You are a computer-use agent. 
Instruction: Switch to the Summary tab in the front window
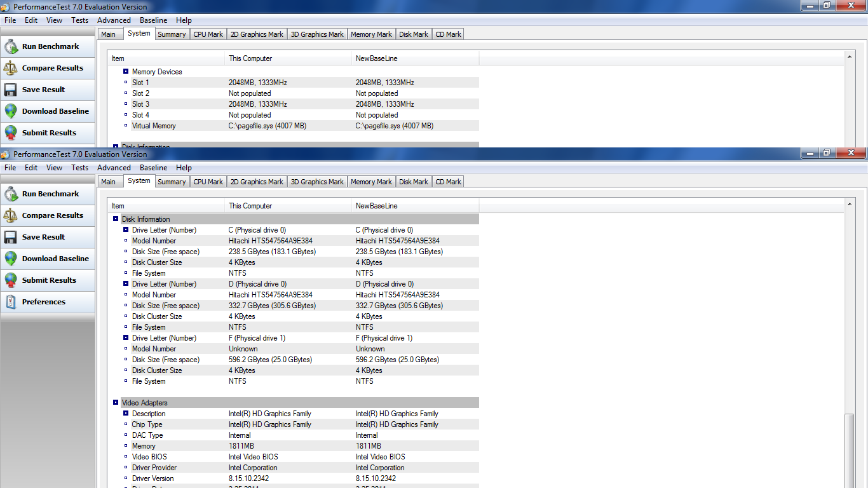172,182
